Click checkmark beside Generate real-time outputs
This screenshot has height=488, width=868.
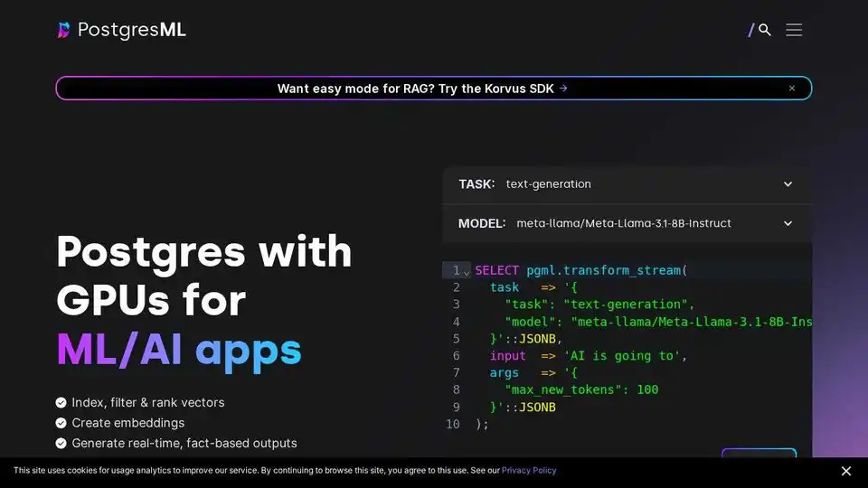tap(61, 444)
